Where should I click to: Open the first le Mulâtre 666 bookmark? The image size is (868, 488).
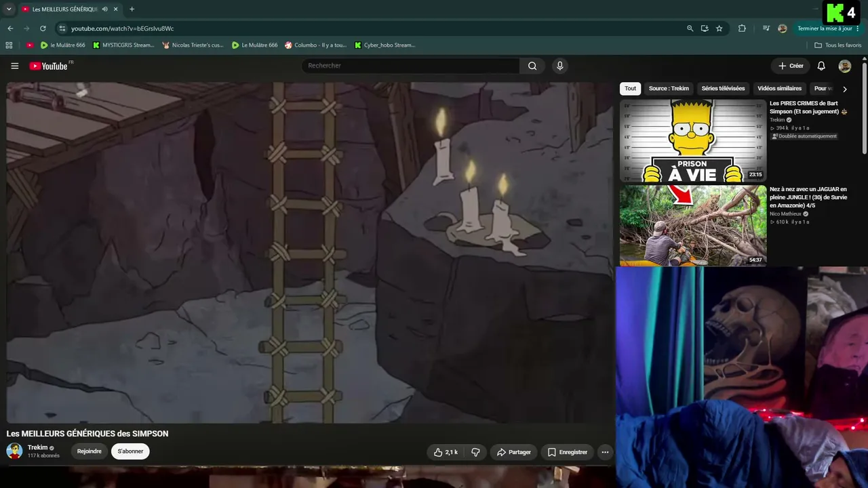[x=62, y=45]
